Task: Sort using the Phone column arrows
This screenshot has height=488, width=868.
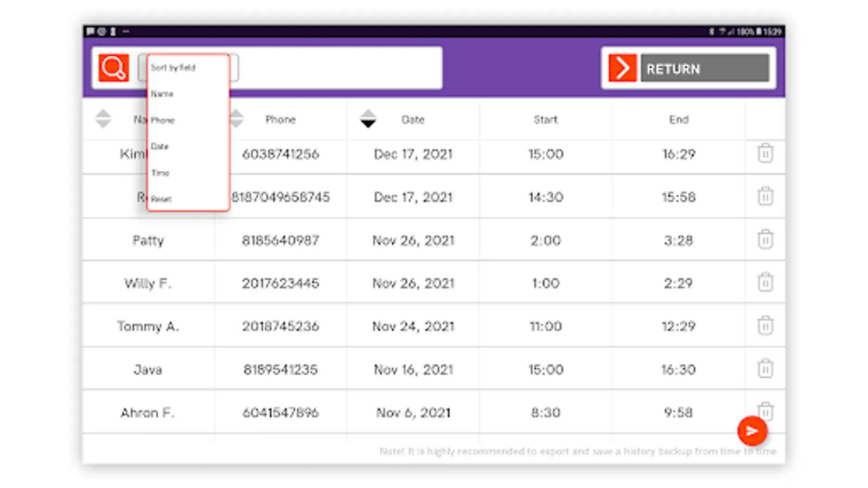Action: tap(237, 119)
